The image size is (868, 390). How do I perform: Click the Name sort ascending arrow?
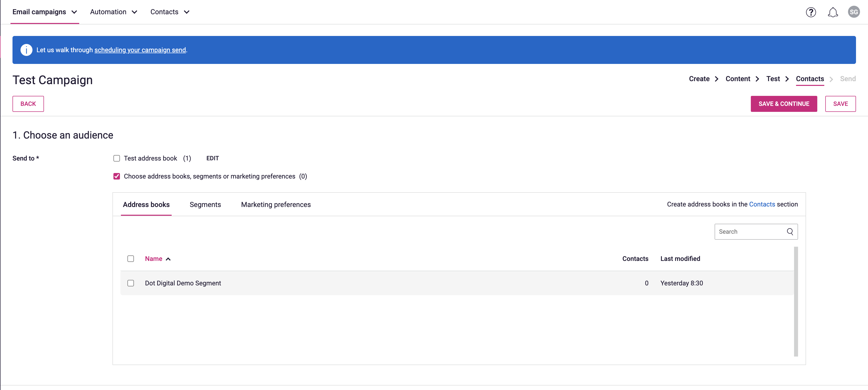168,259
